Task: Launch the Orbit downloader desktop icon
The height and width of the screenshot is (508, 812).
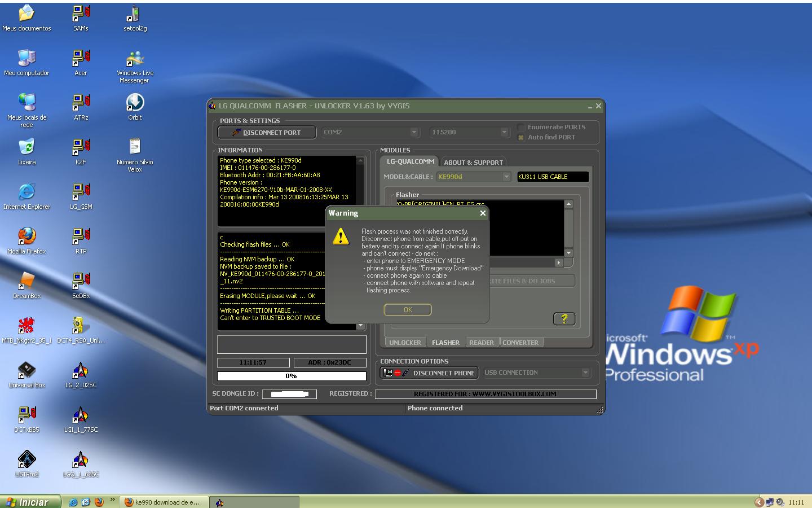Action: click(135, 107)
